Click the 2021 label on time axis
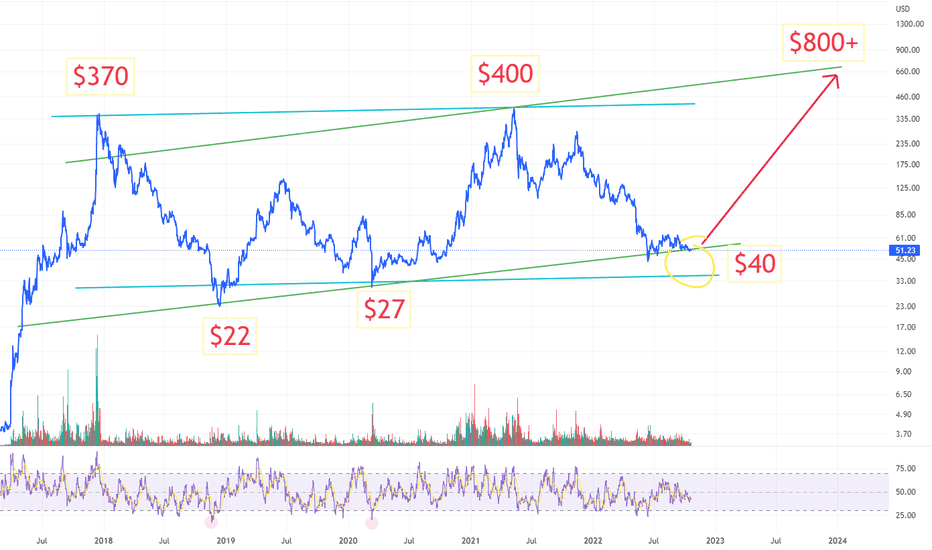Image resolution: width=932 pixels, height=550 pixels. tap(471, 540)
